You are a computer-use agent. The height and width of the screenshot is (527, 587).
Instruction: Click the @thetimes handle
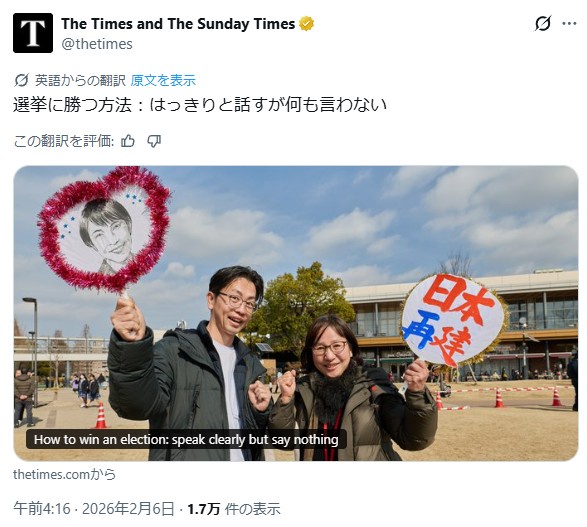tap(97, 44)
